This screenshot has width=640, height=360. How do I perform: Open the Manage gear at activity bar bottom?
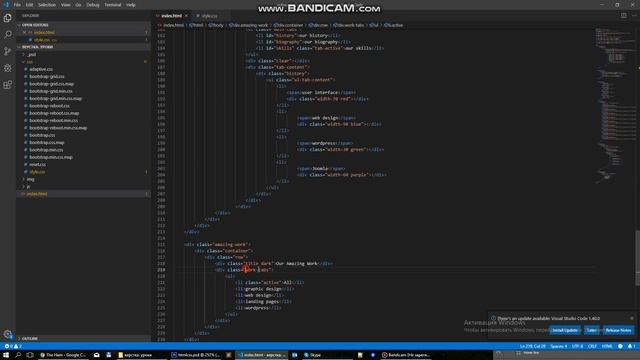pyautogui.click(x=7, y=334)
